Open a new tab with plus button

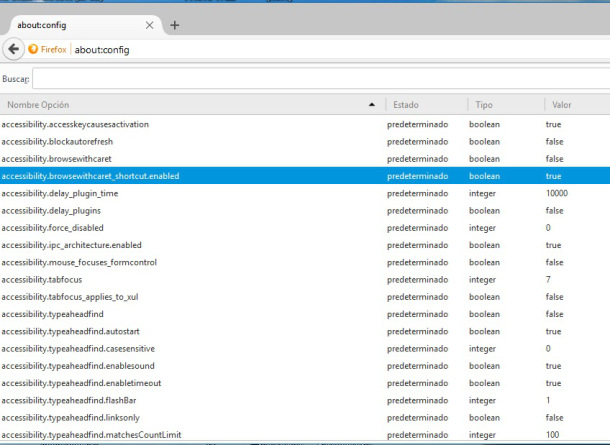click(174, 25)
